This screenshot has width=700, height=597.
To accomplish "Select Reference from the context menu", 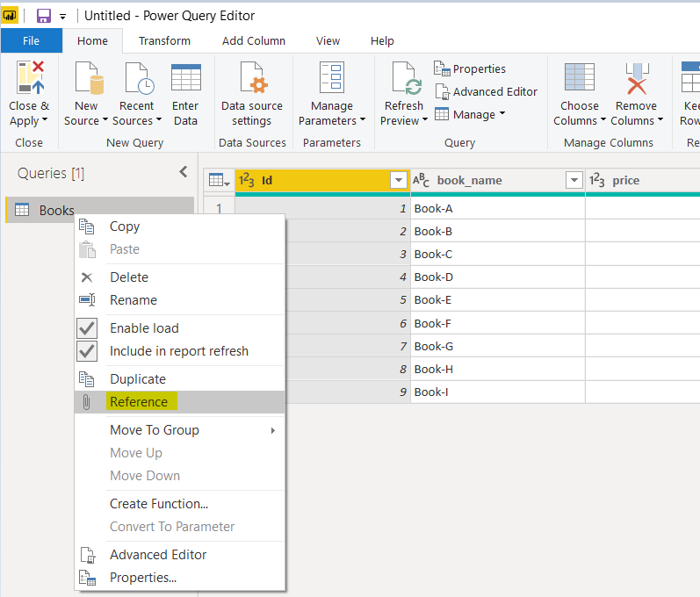I will tap(139, 402).
